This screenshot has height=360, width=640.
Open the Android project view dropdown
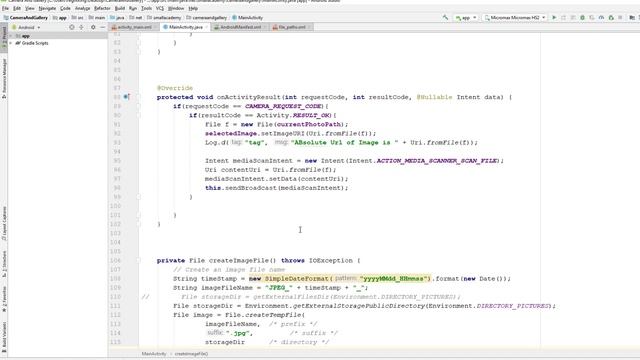click(x=26, y=27)
